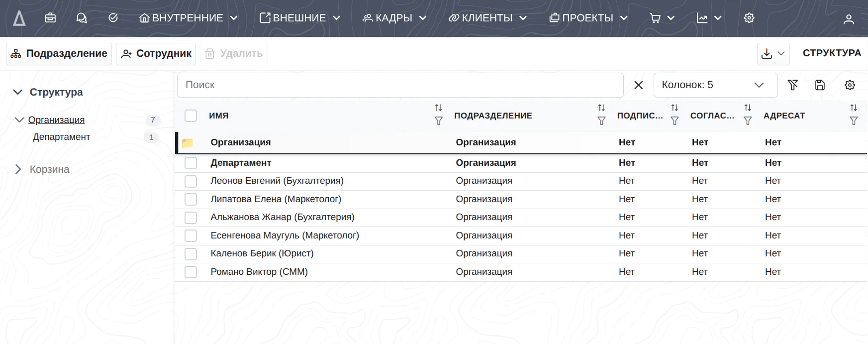The height and width of the screenshot is (344, 868).
Task: Click the Удалить button
Action: click(x=234, y=54)
